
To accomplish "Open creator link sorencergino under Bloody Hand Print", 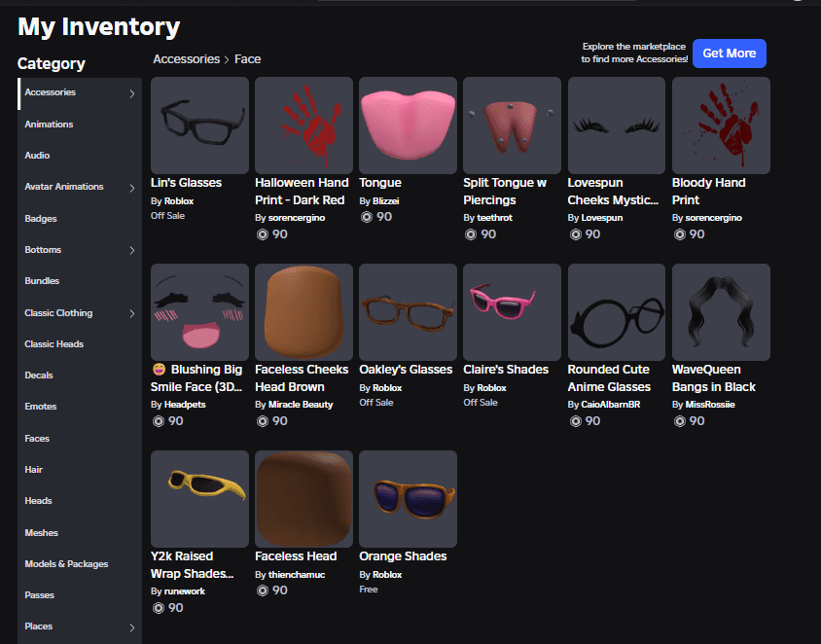I will click(712, 218).
